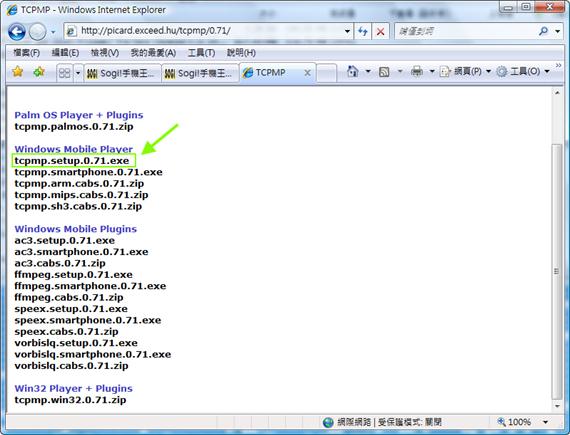Click the scrollbar down arrow
Image resolution: width=570 pixels, height=435 pixels.
557,406
